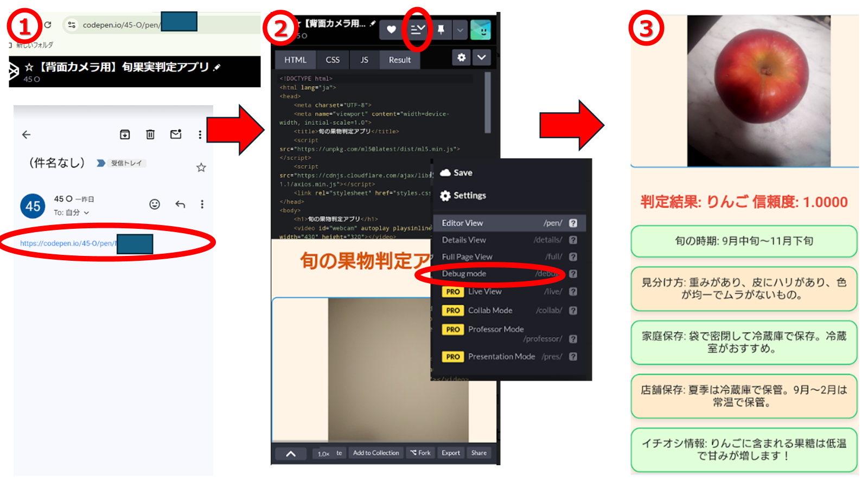Viewport: 868px width, 488px height.
Task: Click the 見分け方 result card
Action: [x=744, y=288]
